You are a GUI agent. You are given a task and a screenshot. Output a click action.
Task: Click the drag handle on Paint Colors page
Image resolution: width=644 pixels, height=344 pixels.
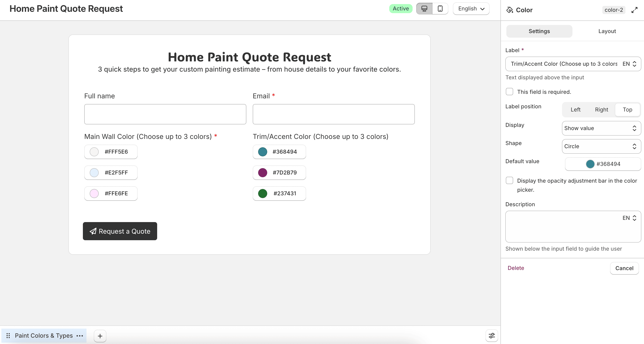tap(8, 336)
